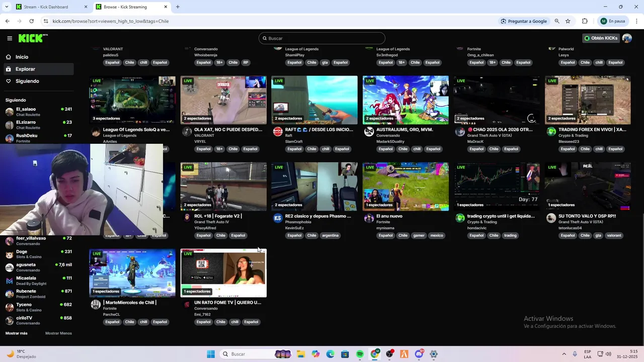
Task: Open a new browser tab
Action: click(178, 7)
